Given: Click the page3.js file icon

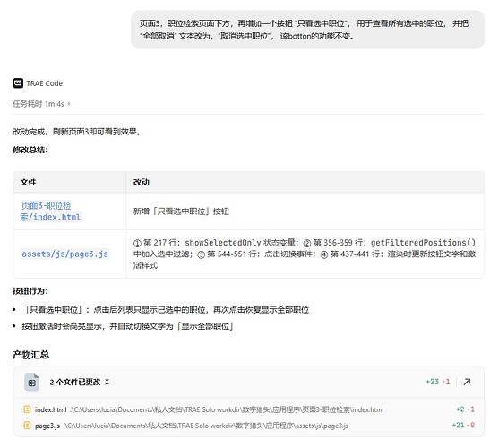Looking at the screenshot, I should (28, 426).
